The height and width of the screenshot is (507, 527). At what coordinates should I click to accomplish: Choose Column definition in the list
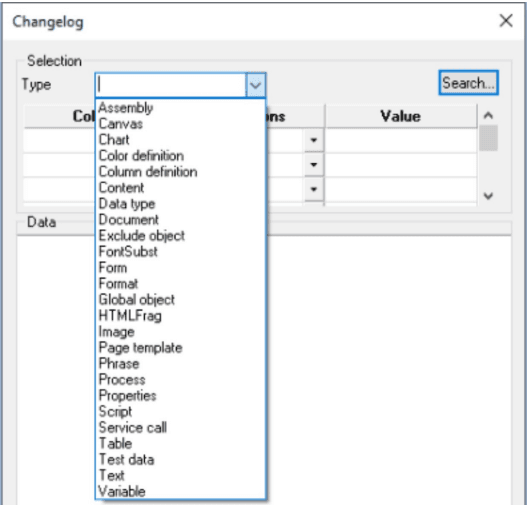[x=181, y=172]
